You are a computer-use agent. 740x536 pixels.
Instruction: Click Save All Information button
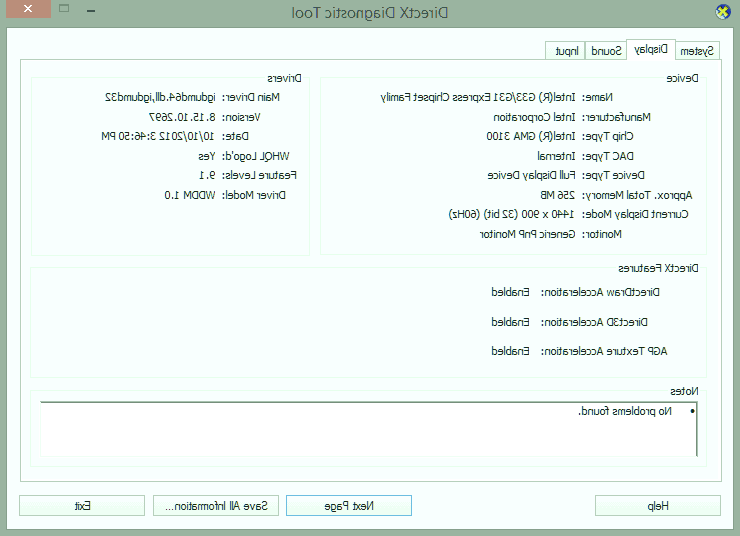click(x=217, y=506)
